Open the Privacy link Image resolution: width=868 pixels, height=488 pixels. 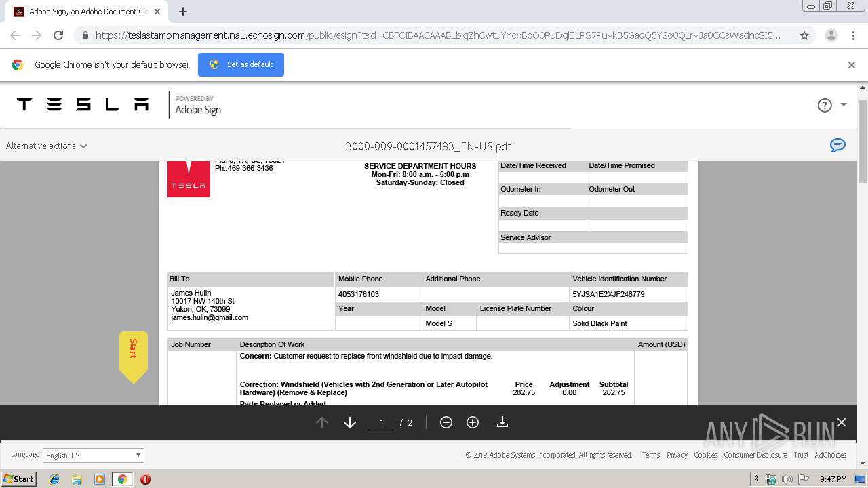(677, 455)
